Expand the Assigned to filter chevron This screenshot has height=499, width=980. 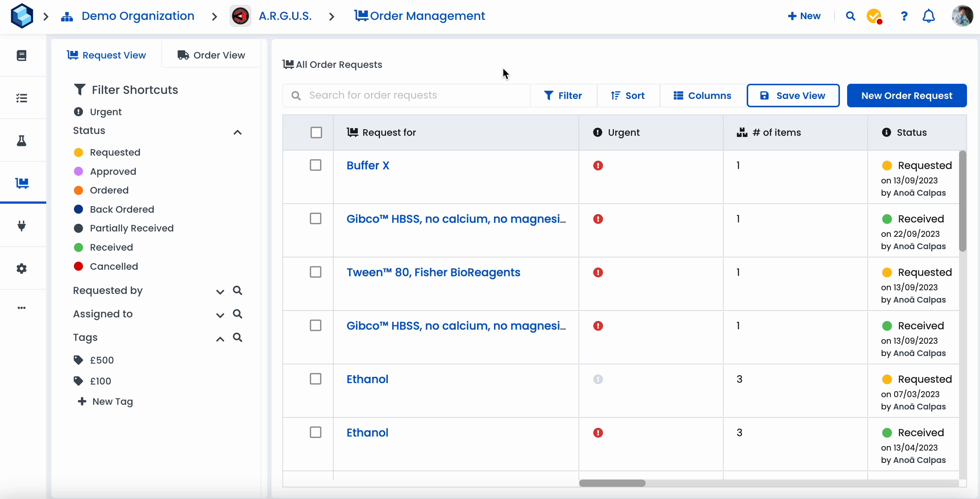point(220,315)
